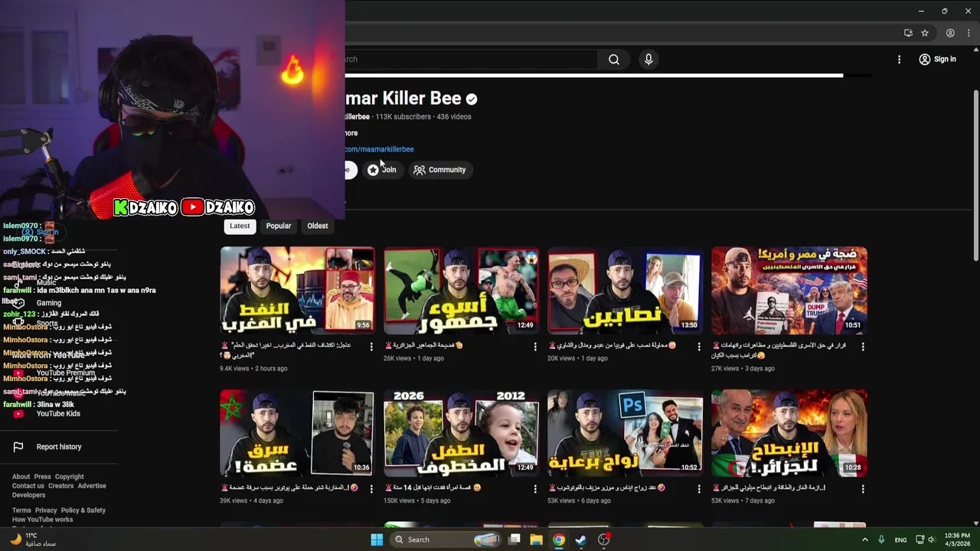Screen dimensions: 980x551
Task: Open the 9:56 video thumbnail
Action: [x=298, y=290]
